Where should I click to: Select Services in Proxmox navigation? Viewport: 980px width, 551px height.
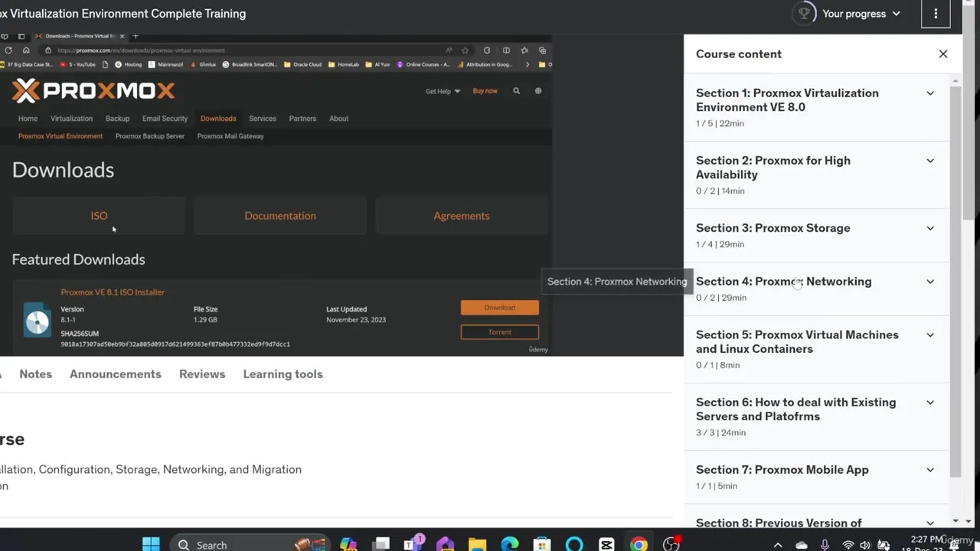point(263,119)
